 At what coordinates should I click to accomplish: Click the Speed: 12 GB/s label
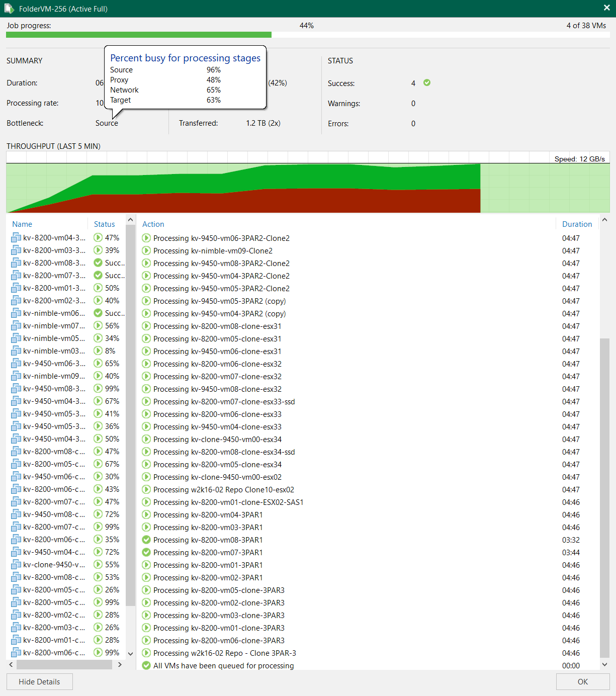coord(580,159)
